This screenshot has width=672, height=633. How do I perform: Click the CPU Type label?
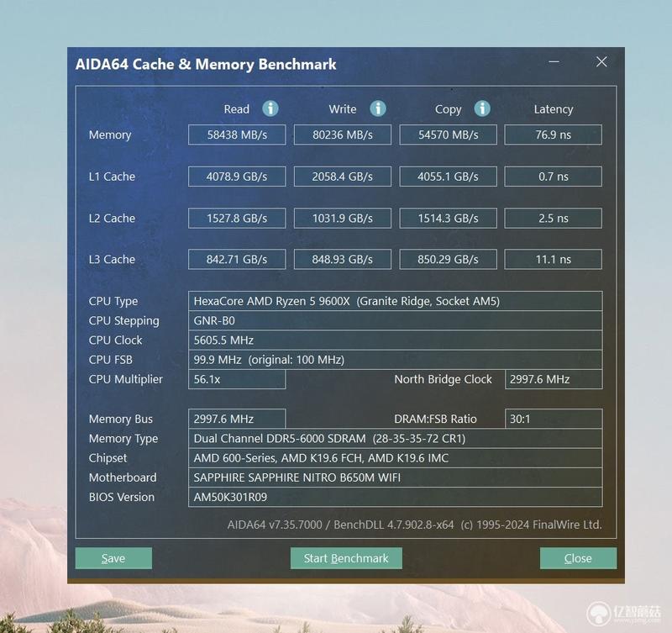[113, 302]
